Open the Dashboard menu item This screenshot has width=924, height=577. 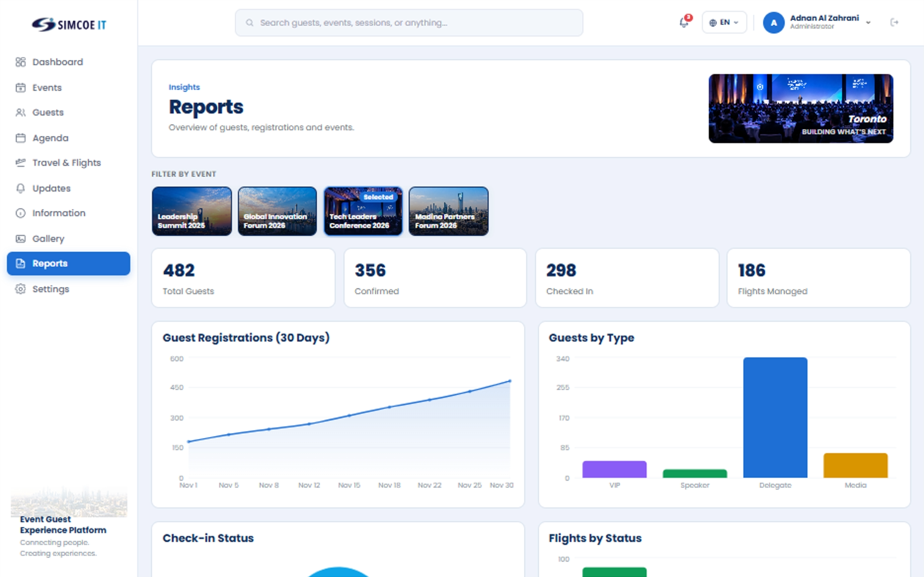[69, 62]
